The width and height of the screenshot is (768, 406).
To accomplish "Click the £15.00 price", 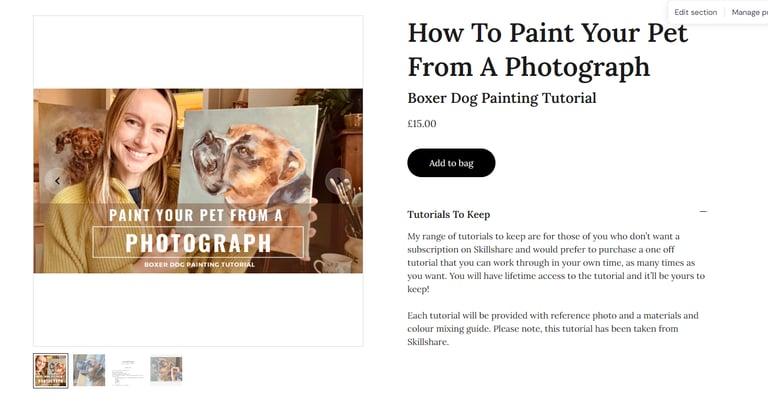I will [422, 124].
